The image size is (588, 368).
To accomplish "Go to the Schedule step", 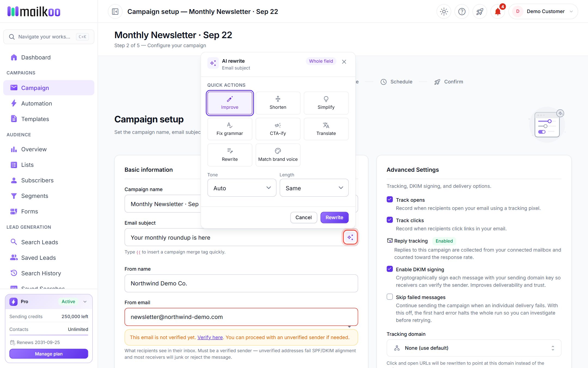I will point(396,82).
